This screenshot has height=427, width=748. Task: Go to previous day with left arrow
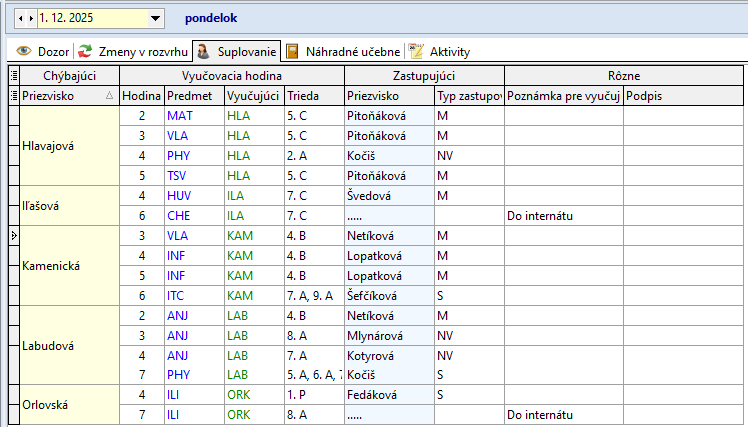pyautogui.click(x=21, y=18)
